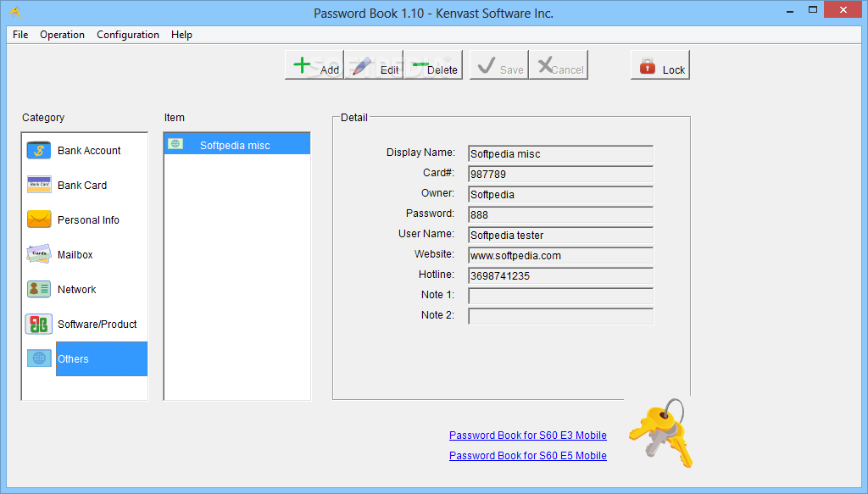Click the pencil Edit button
This screenshot has height=494, width=868.
(374, 64)
